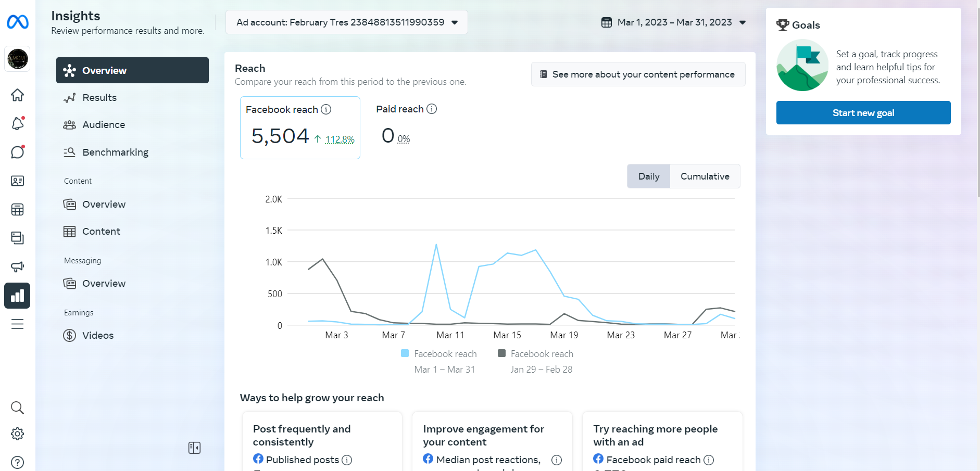Open the all tools hamburger menu
Screen dimensions: 980x471
18,324
